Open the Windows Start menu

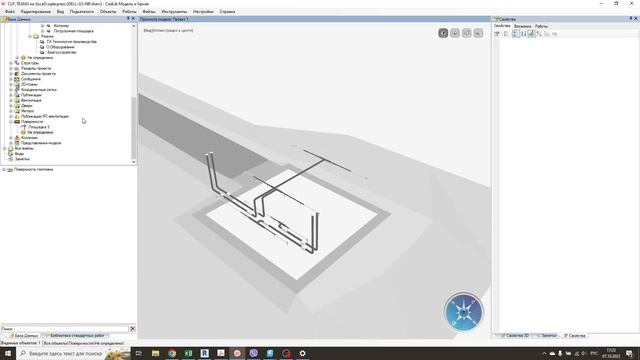click(x=8, y=353)
